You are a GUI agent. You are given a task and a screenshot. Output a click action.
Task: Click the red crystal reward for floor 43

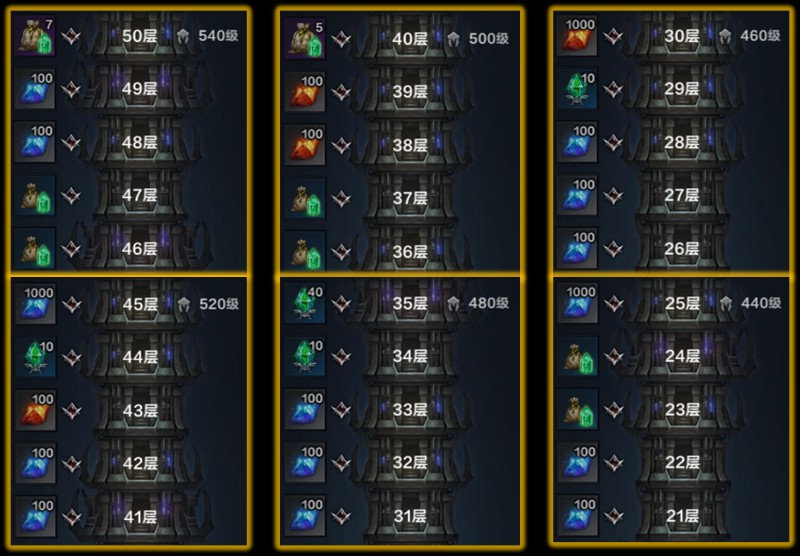(x=35, y=410)
